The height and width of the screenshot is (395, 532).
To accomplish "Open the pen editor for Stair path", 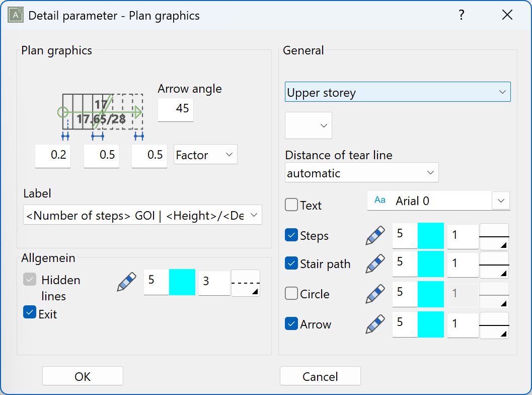I will pyautogui.click(x=374, y=264).
